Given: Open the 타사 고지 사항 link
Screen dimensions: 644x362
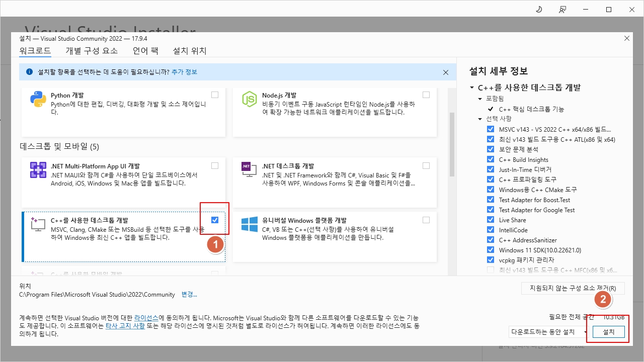Looking at the screenshot, I should pyautogui.click(x=125, y=326).
